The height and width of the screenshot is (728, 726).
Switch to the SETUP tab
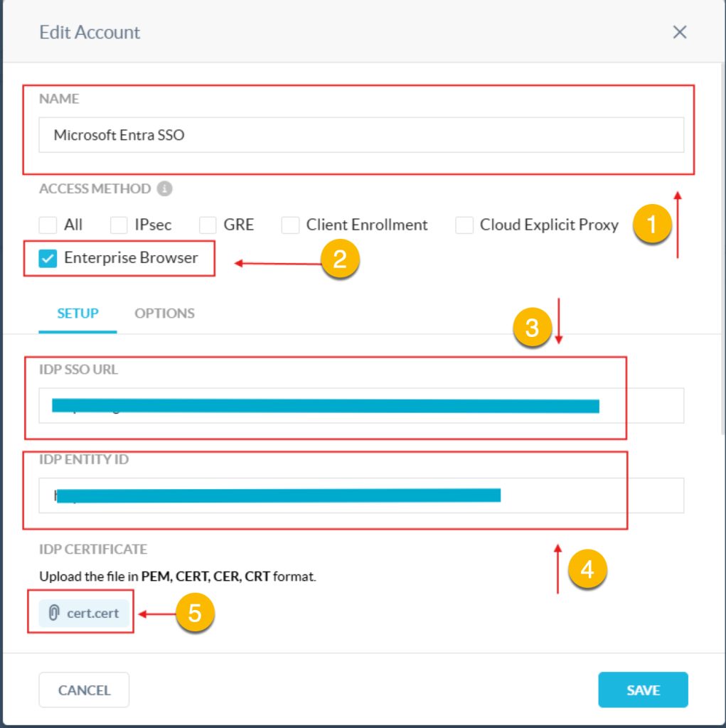click(x=78, y=314)
